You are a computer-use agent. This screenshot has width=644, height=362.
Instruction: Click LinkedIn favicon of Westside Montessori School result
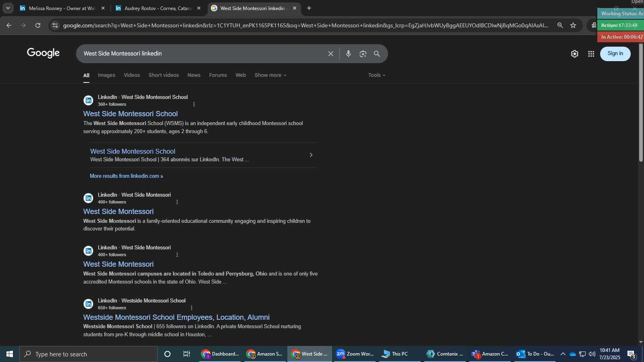(88, 304)
